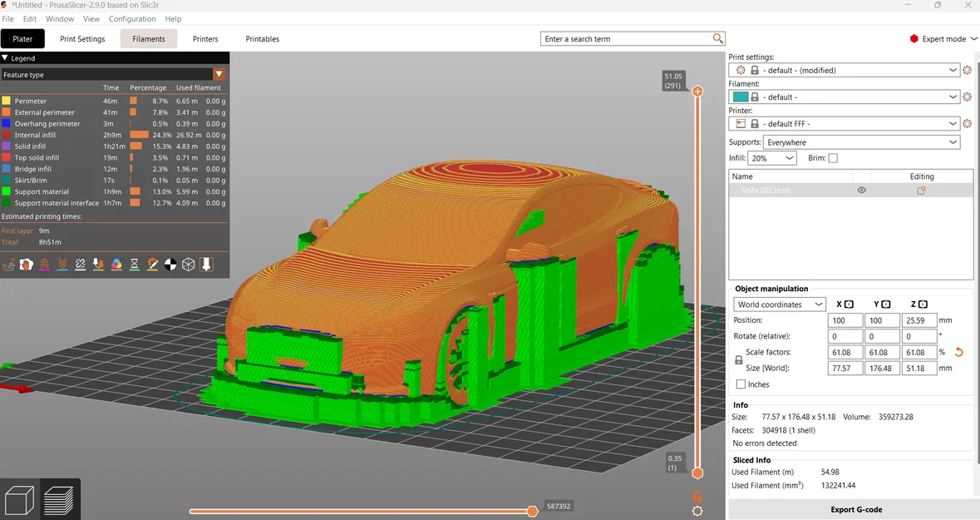Click horizontal slider settings gear icon
The image size is (980, 520).
[x=697, y=511]
